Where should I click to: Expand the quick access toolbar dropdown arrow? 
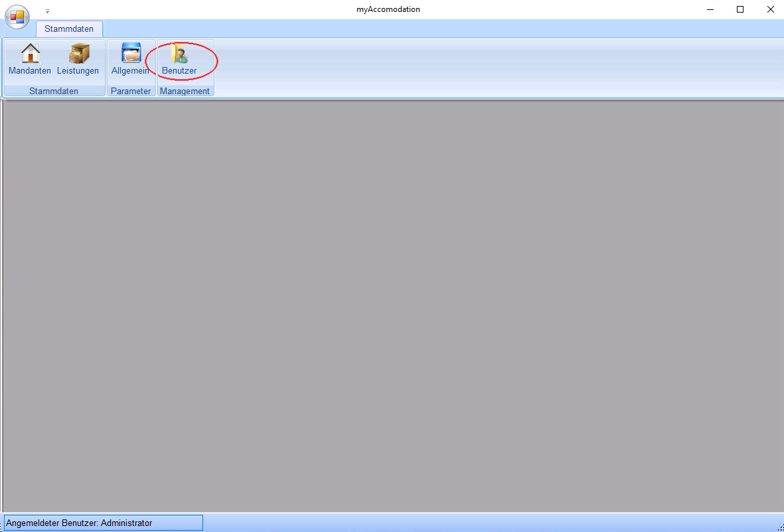point(47,11)
